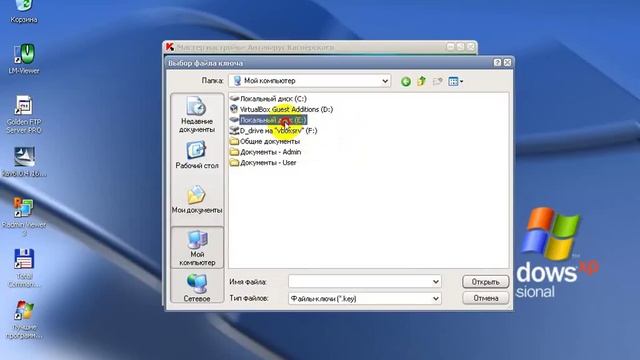Select highlighted Local Disk (E:)

click(268, 120)
